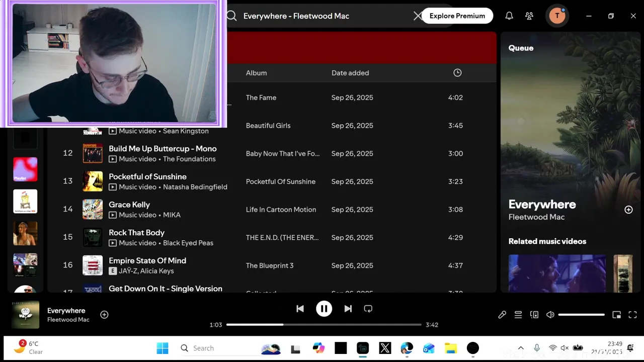The height and width of the screenshot is (362, 644).
Task: Open Beautiful Girls album
Action: tap(268, 126)
